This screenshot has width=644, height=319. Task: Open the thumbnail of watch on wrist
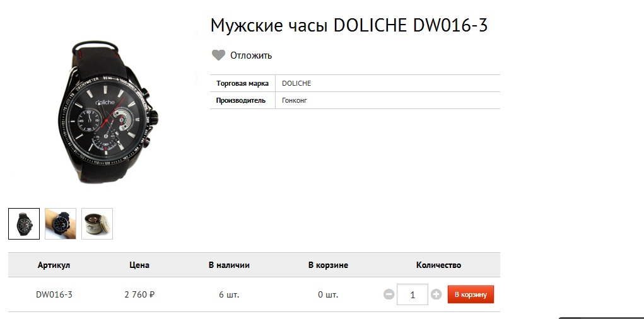click(61, 224)
